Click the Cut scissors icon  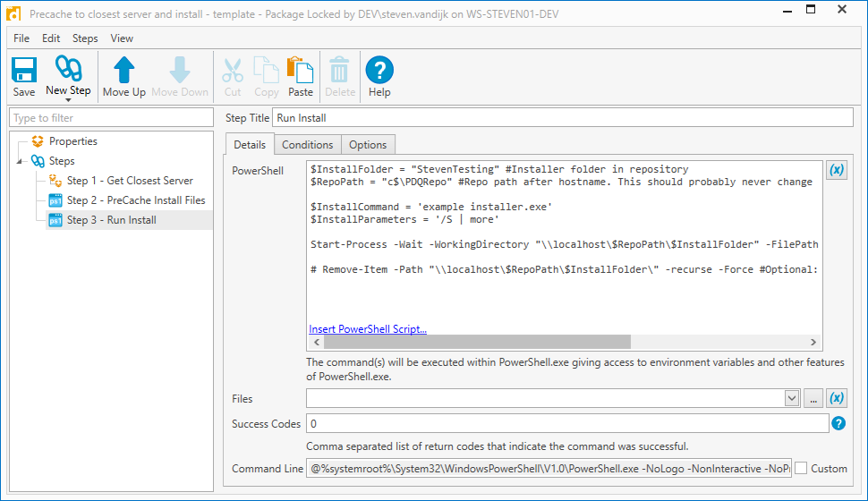233,71
